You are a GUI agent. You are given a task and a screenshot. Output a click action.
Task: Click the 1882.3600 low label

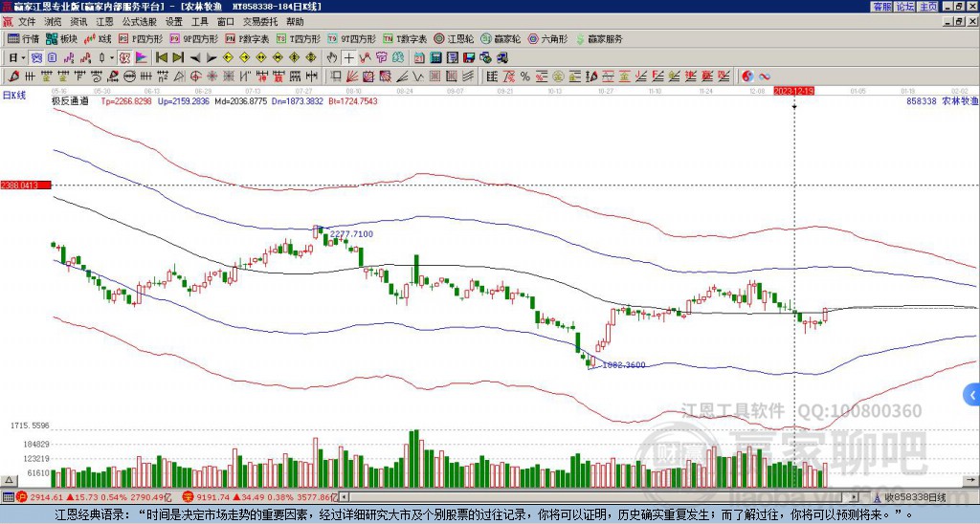624,365
